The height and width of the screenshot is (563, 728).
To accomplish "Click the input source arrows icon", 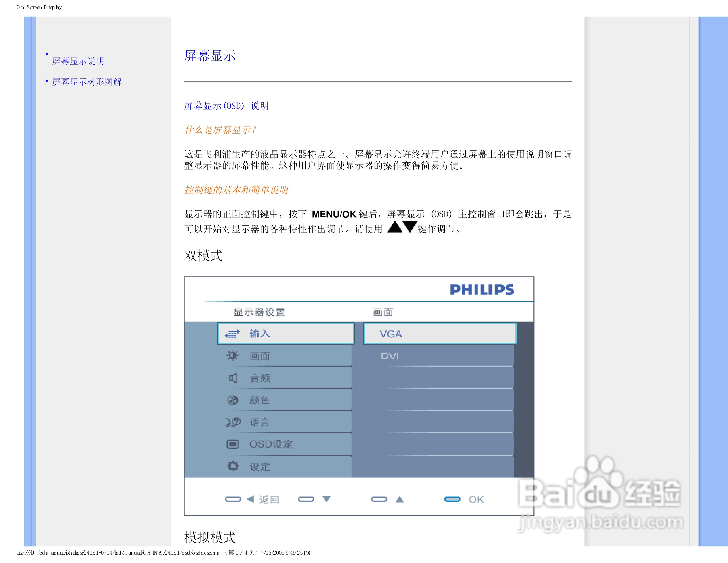I will (232, 333).
